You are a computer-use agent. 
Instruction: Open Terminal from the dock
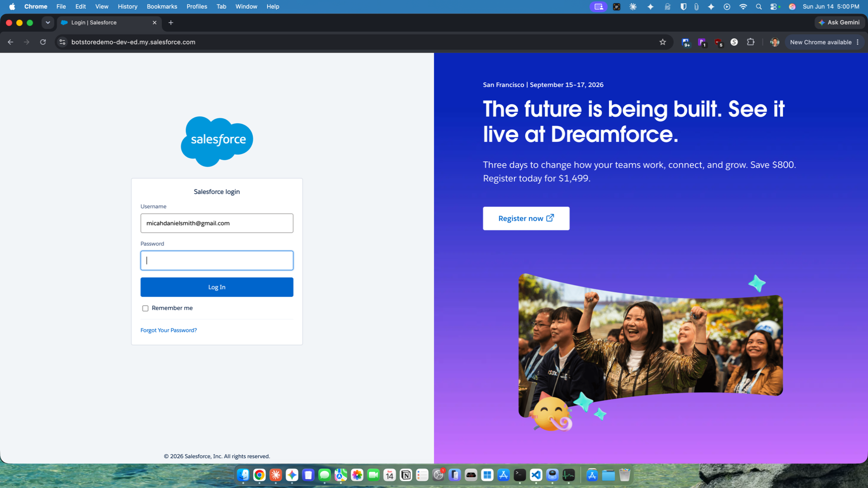tap(520, 475)
